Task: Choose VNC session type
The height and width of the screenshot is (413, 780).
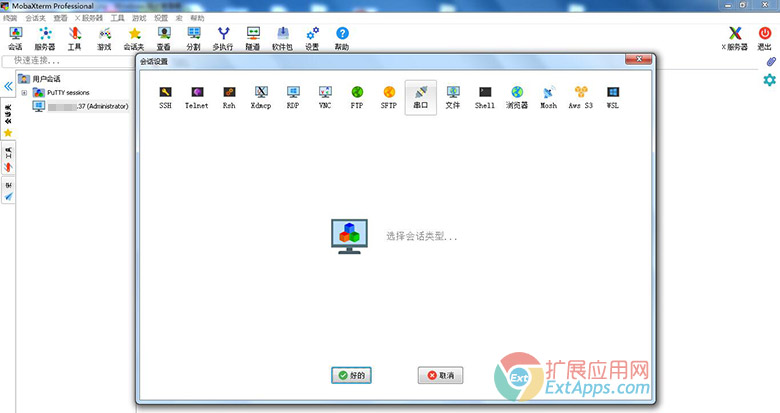Action: [325, 98]
